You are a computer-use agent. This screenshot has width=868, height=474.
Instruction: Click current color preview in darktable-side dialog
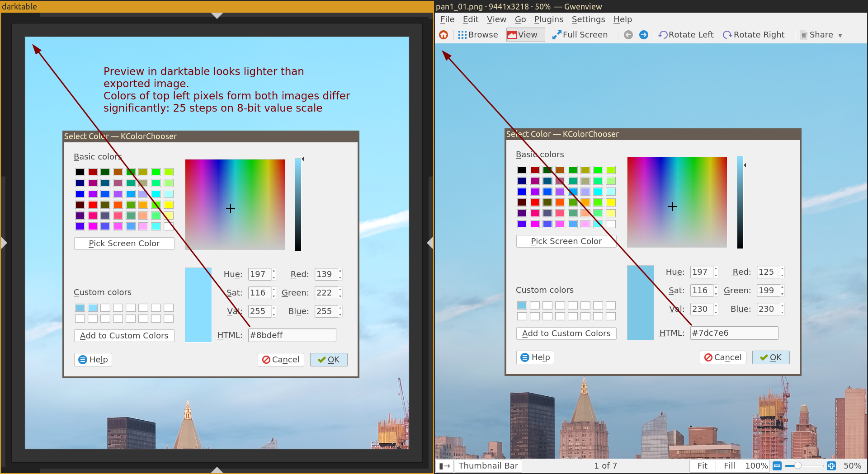198,305
